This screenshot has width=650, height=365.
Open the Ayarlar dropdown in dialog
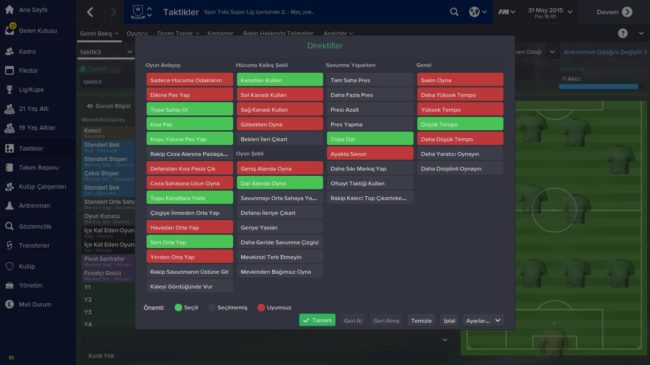(x=483, y=321)
